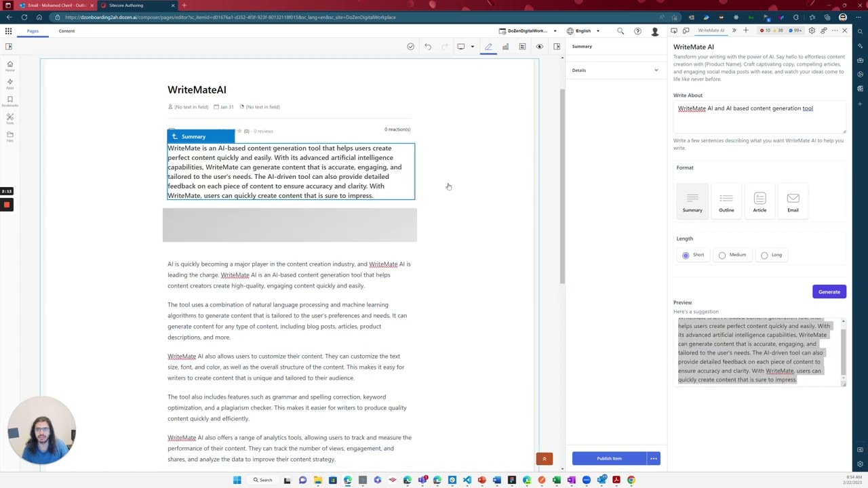Select the Outline format option

point(726,202)
